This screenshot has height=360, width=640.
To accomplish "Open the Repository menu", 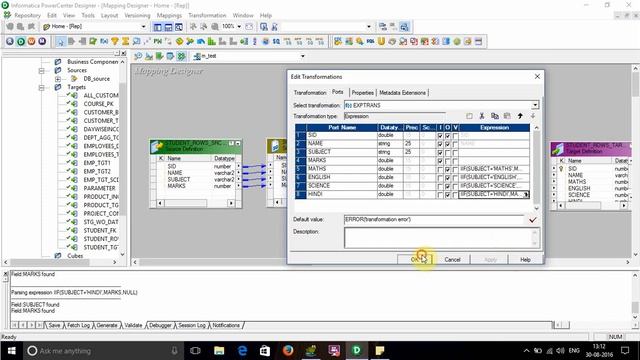I will tap(27, 16).
